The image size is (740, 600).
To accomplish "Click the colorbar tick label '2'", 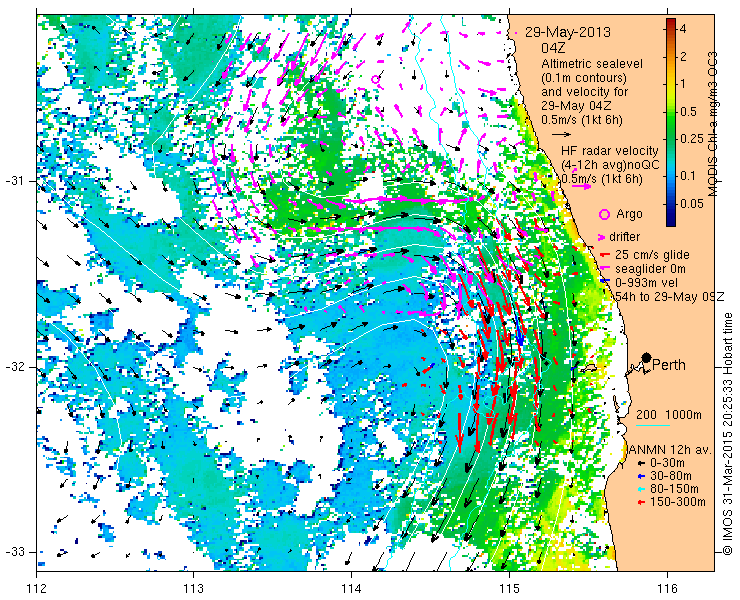I will click(682, 57).
